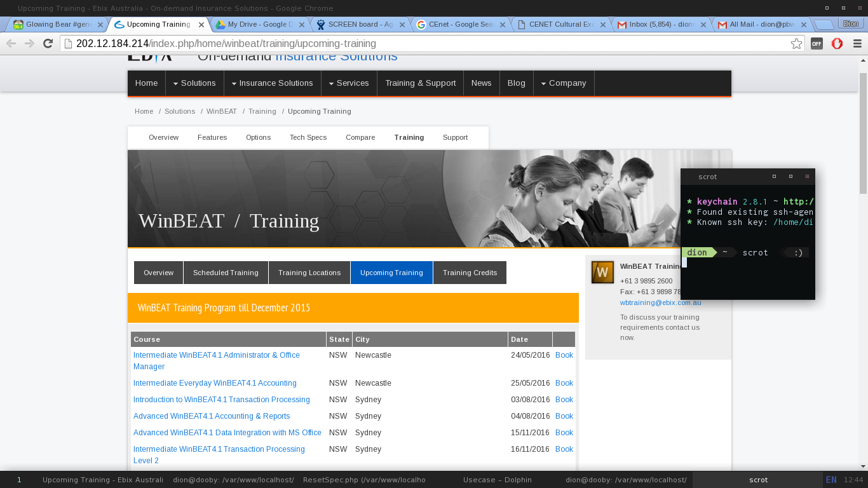The width and height of the screenshot is (868, 488).
Task: Go to News in the navigation bar
Action: 482,83
